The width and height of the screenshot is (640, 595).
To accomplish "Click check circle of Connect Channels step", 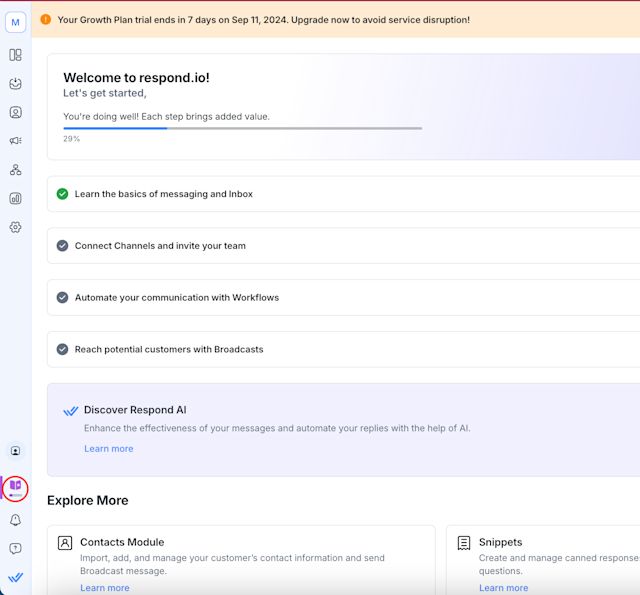I will (x=62, y=246).
